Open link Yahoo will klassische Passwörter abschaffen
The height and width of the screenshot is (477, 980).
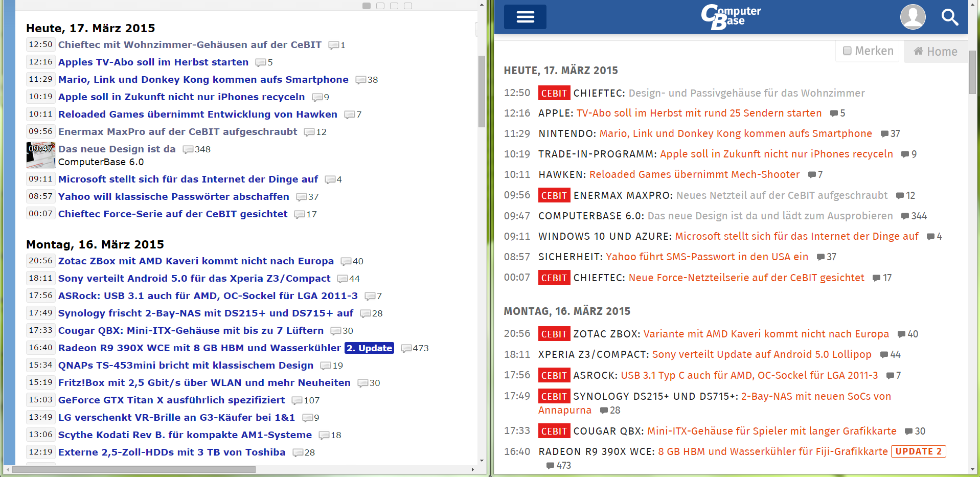(x=174, y=196)
